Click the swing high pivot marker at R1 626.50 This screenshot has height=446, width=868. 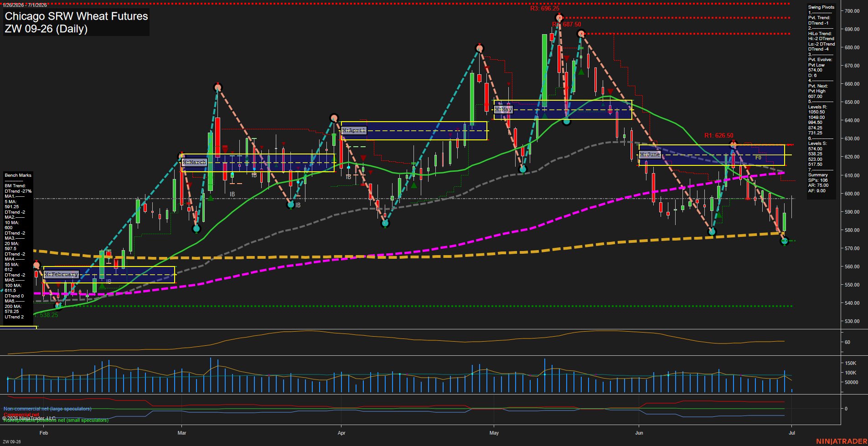click(733, 145)
